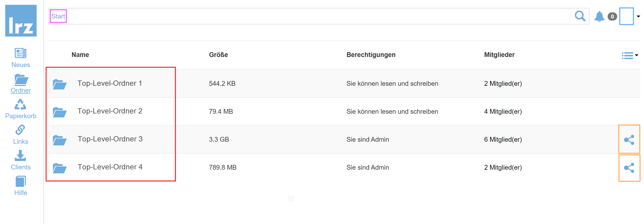Open the Hilfe help page
Image resolution: width=644 pixels, height=224 pixels.
pyautogui.click(x=21, y=186)
